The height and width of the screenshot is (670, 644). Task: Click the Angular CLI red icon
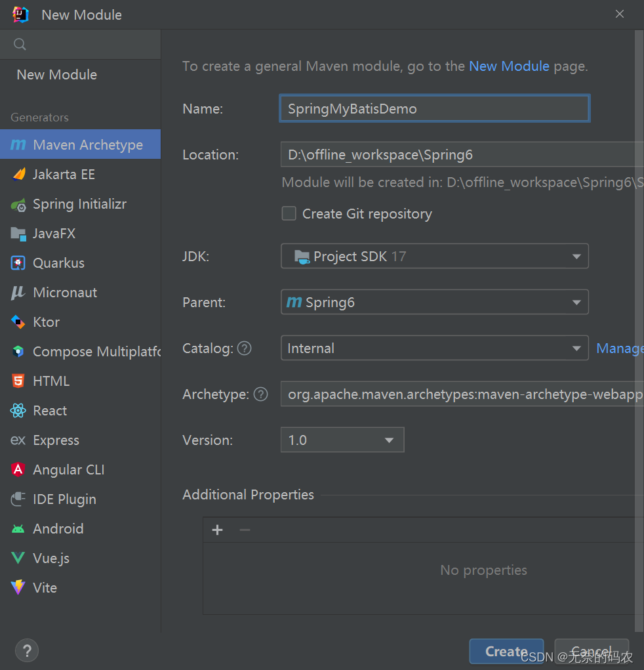(x=18, y=470)
